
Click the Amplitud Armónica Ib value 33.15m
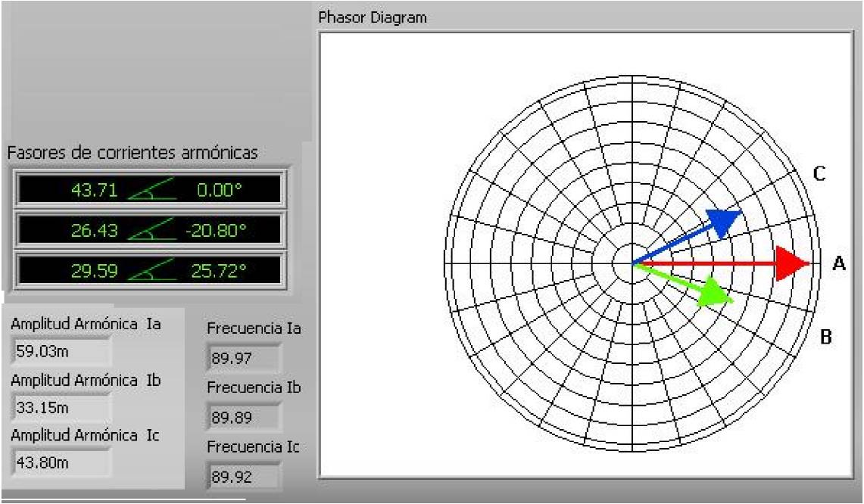point(62,408)
